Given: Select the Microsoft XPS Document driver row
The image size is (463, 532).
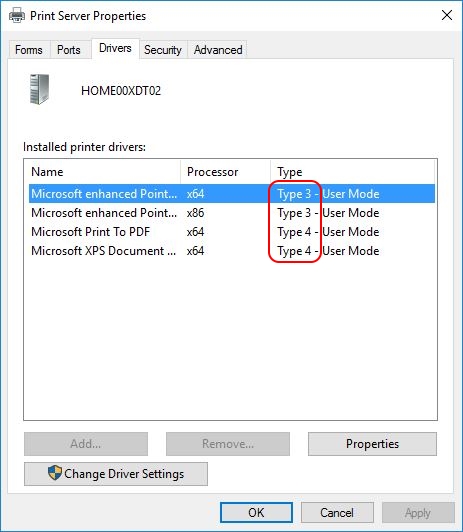Looking at the screenshot, I should tap(232, 251).
